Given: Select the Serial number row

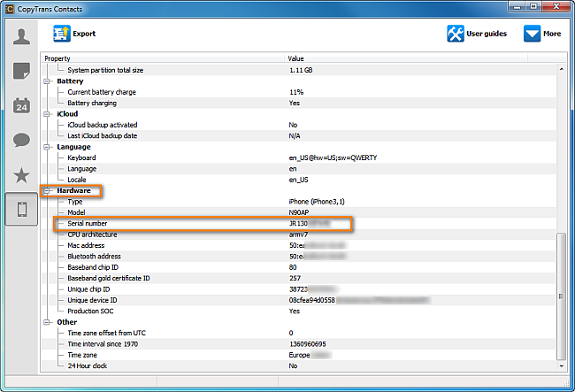Looking at the screenshot, I should pos(299,224).
